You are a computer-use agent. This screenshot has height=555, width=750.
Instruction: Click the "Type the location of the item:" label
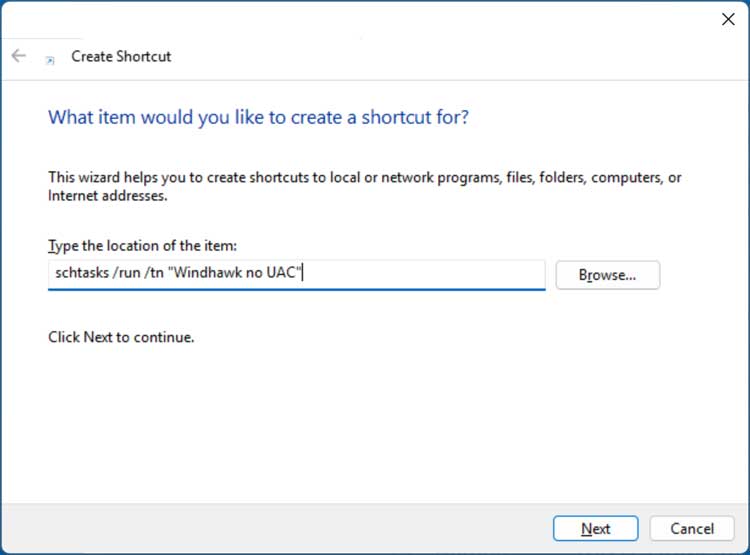(x=142, y=246)
